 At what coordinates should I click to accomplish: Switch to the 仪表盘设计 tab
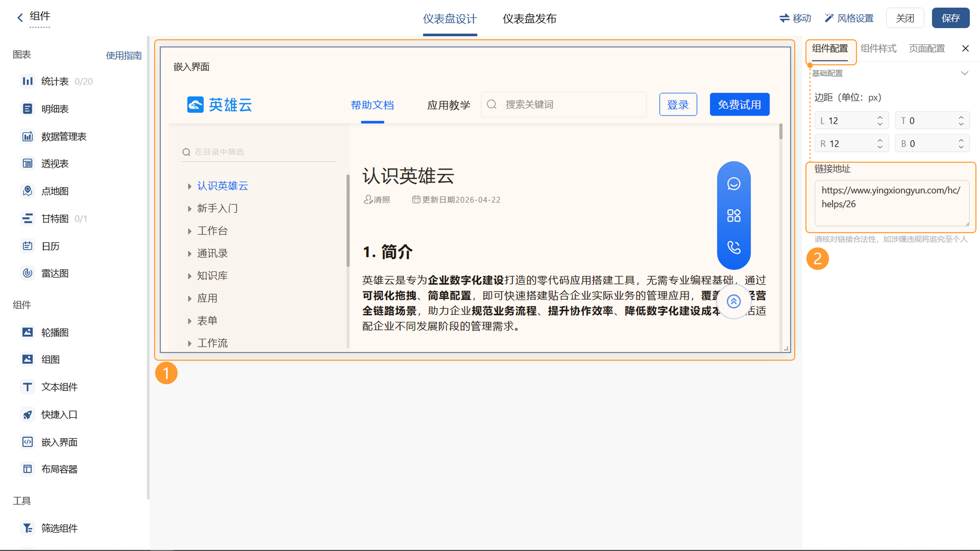[x=450, y=19]
